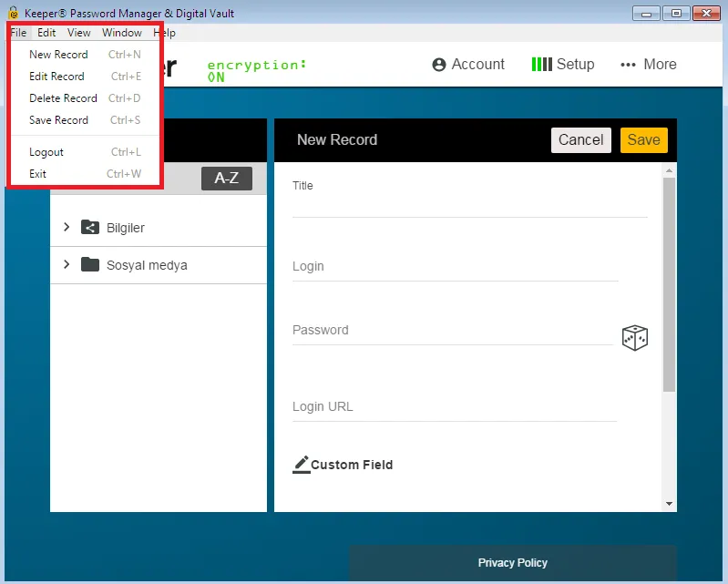Select Exit in File menu
Image resolution: width=728 pixels, height=584 pixels.
(85, 174)
